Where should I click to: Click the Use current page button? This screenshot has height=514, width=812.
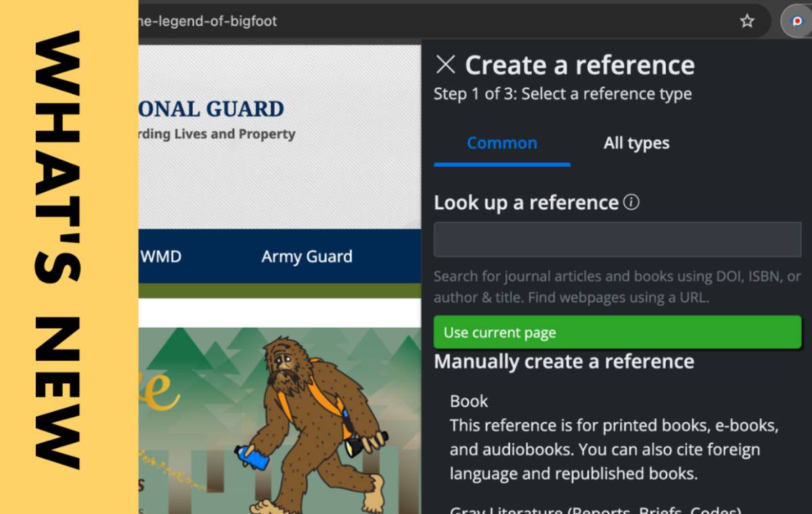617,333
